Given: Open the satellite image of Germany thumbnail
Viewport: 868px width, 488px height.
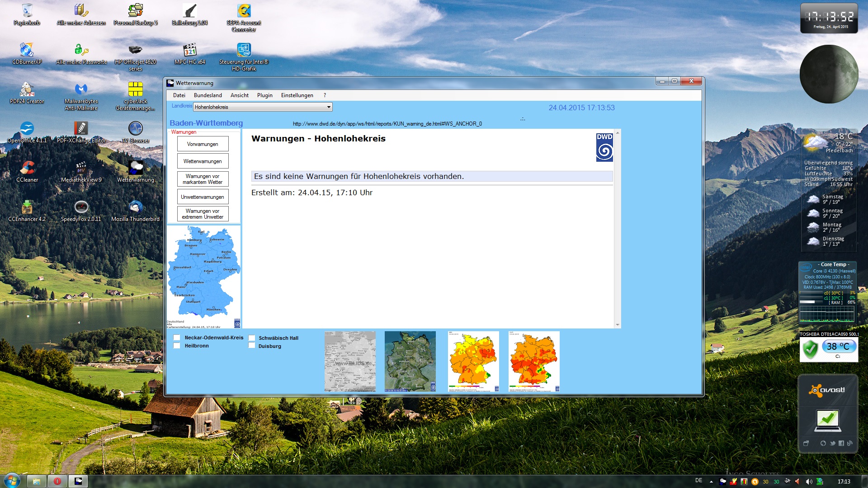Looking at the screenshot, I should (410, 361).
